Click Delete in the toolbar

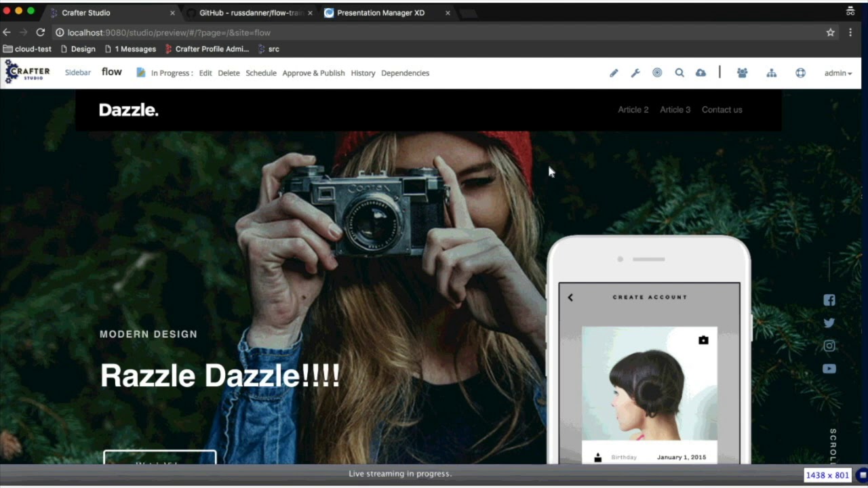tap(229, 73)
